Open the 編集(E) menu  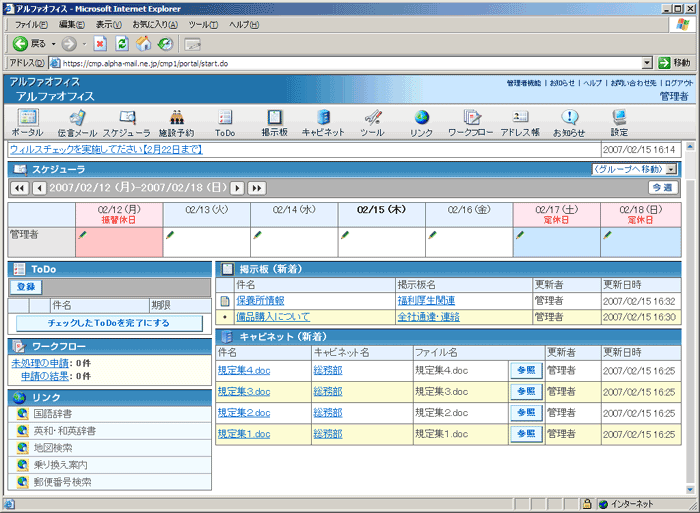tap(72, 25)
